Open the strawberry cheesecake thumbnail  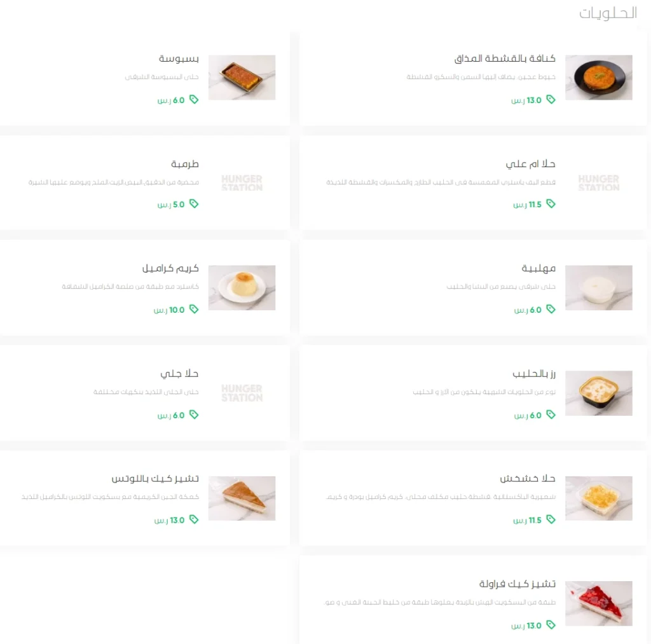599,603
